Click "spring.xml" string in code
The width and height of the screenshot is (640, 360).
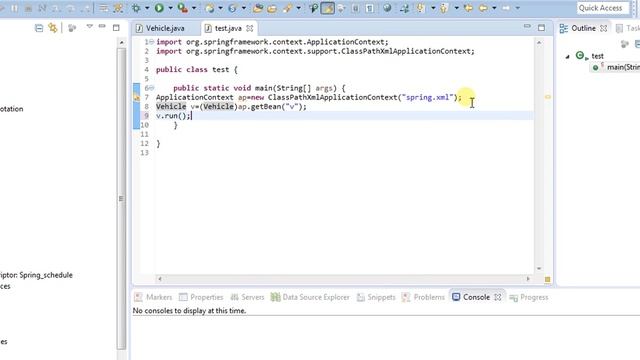click(427, 97)
